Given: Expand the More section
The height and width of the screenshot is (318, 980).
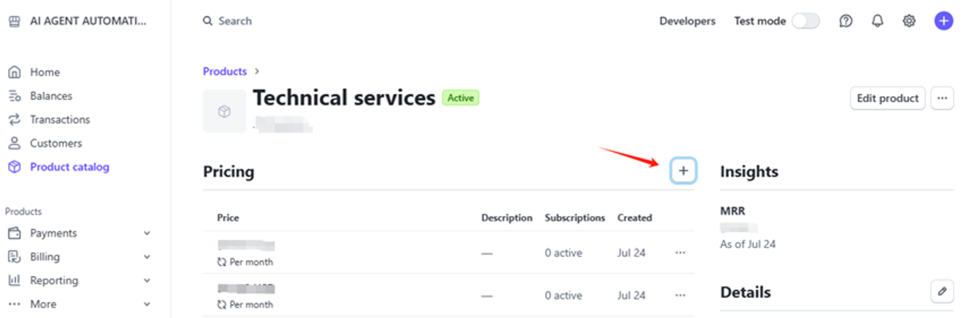Looking at the screenshot, I should pos(147,304).
